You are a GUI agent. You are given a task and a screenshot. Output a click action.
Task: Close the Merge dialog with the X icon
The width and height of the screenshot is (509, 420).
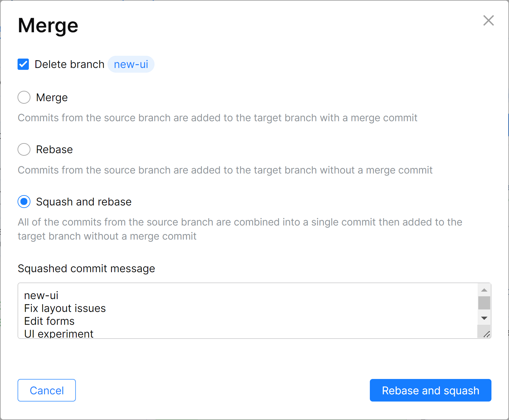coord(488,21)
